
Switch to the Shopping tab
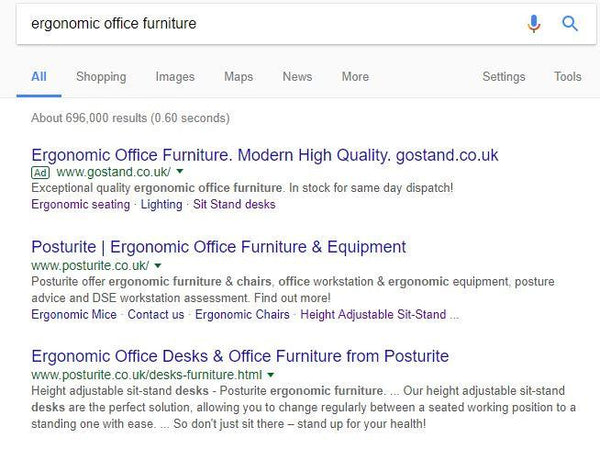pyautogui.click(x=101, y=77)
